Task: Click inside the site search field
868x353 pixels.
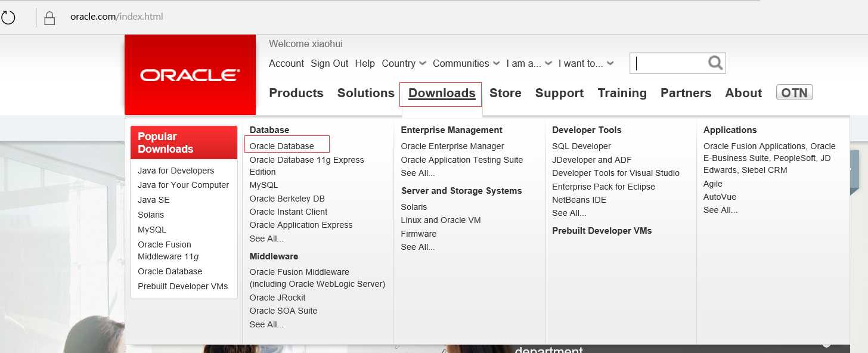Action: (669, 63)
